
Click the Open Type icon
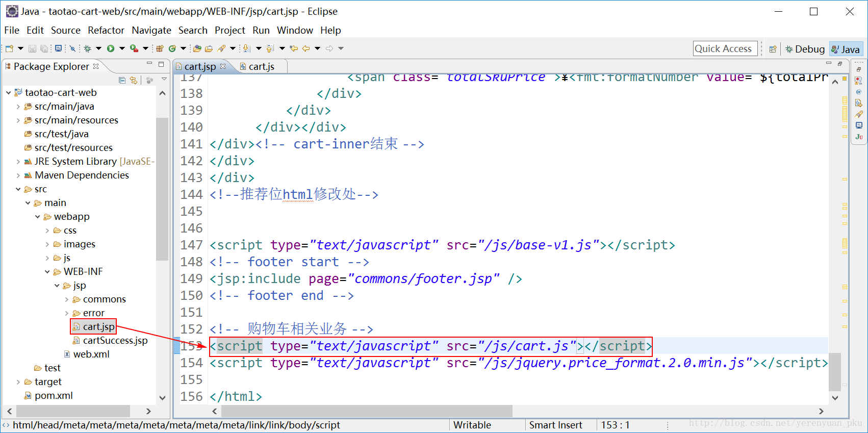pos(197,48)
